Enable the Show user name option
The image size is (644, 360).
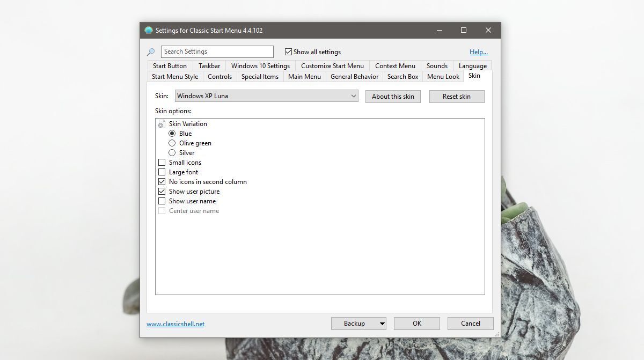click(162, 201)
